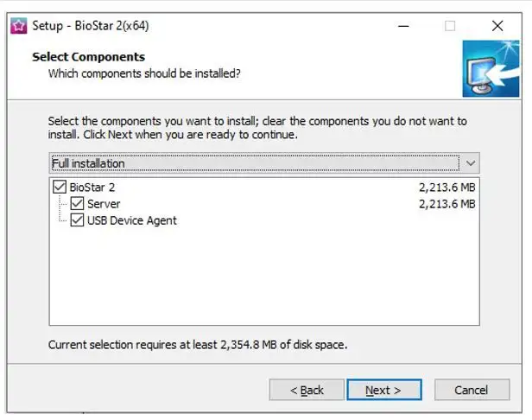Viewport: 532px width, 420px height.
Task: Close the setup window with the X
Action: pyautogui.click(x=497, y=26)
